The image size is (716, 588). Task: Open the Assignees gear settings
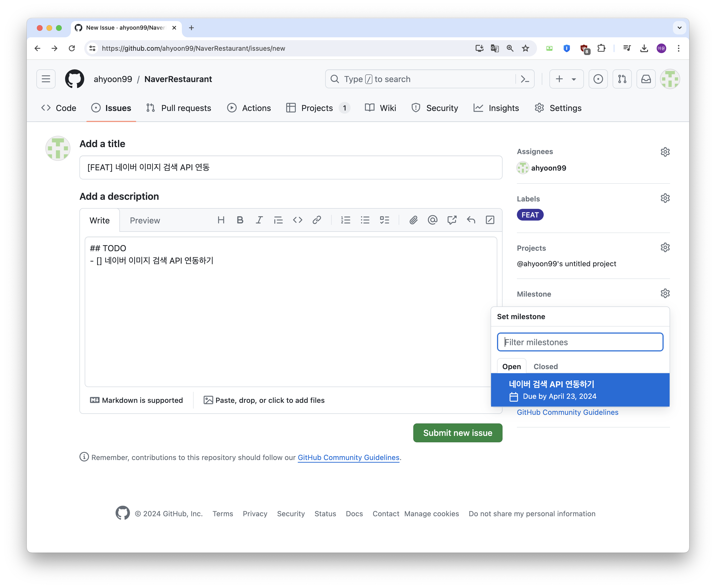(x=665, y=152)
